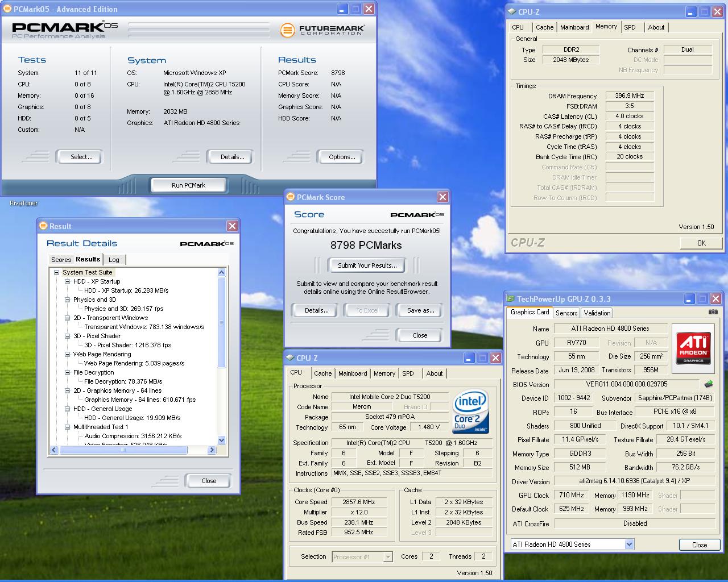728x582 pixels.
Task: Open the Sensors tab in GPU-Z
Action: (566, 313)
